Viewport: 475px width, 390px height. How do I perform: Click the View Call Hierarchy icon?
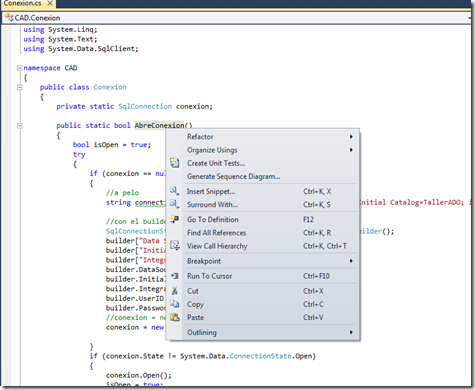coord(175,246)
